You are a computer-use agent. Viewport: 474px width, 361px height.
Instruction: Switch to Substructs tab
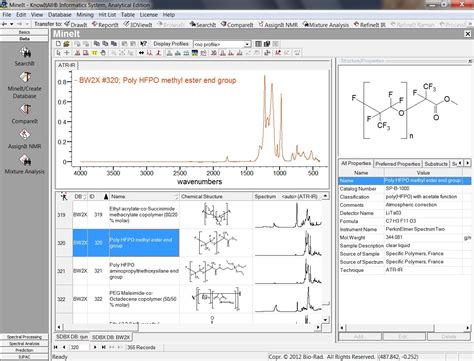pyautogui.click(x=436, y=164)
